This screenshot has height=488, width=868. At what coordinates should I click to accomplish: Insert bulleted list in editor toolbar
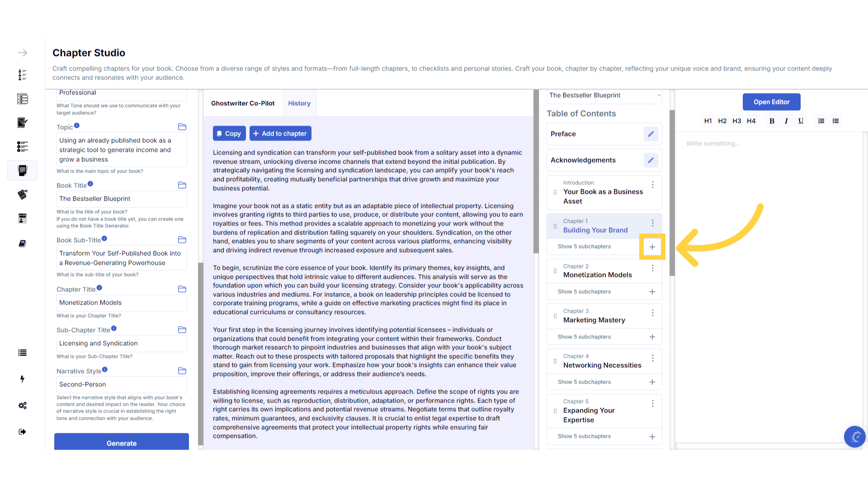pyautogui.click(x=836, y=121)
